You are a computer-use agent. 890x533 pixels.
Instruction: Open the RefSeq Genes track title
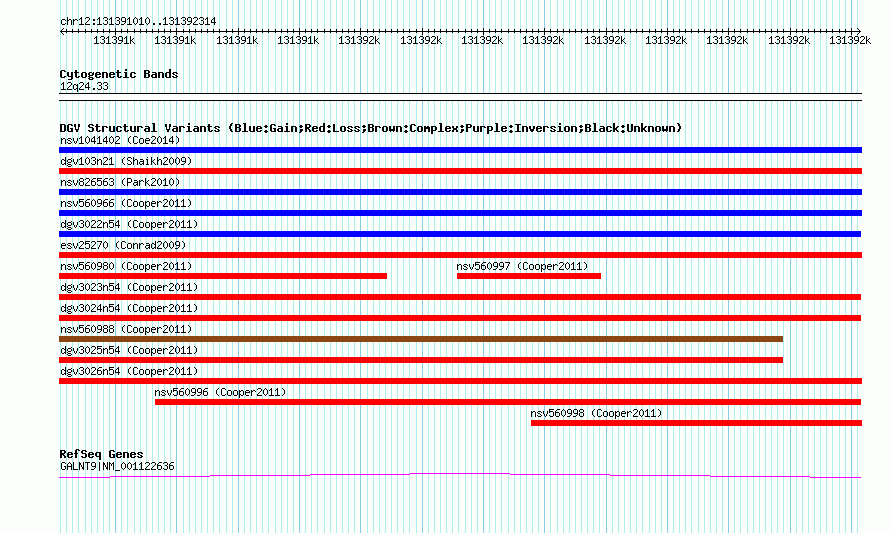pyautogui.click(x=101, y=454)
